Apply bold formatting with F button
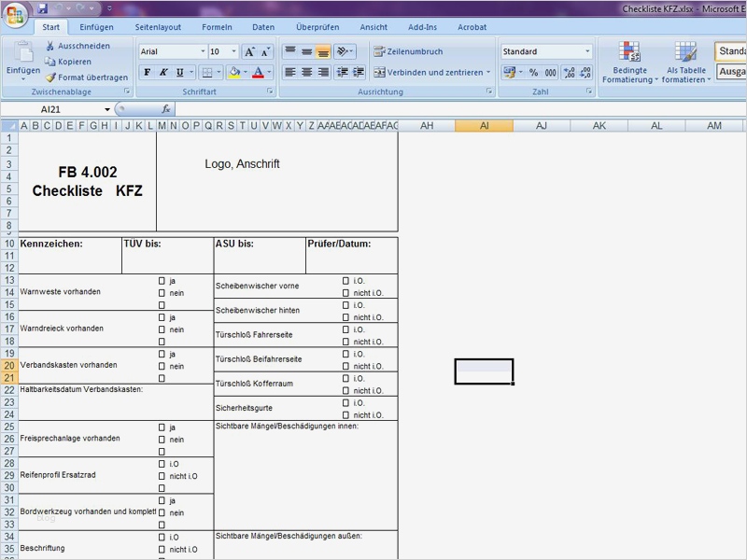The height and width of the screenshot is (560, 747). (x=148, y=73)
